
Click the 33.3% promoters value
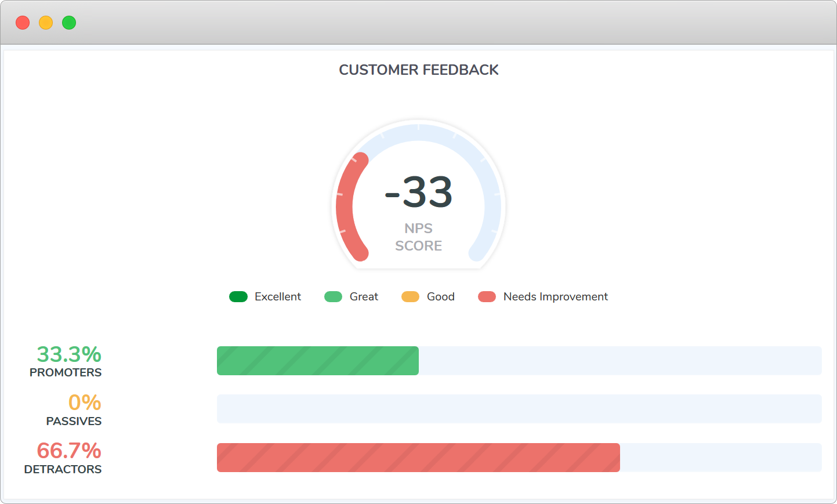pyautogui.click(x=69, y=354)
